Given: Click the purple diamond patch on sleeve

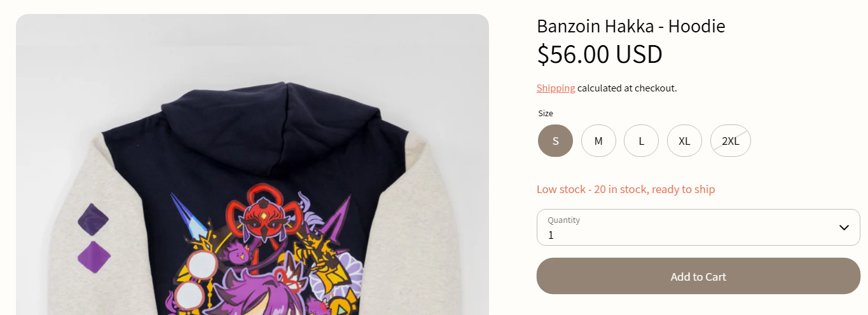Looking at the screenshot, I should [94, 257].
